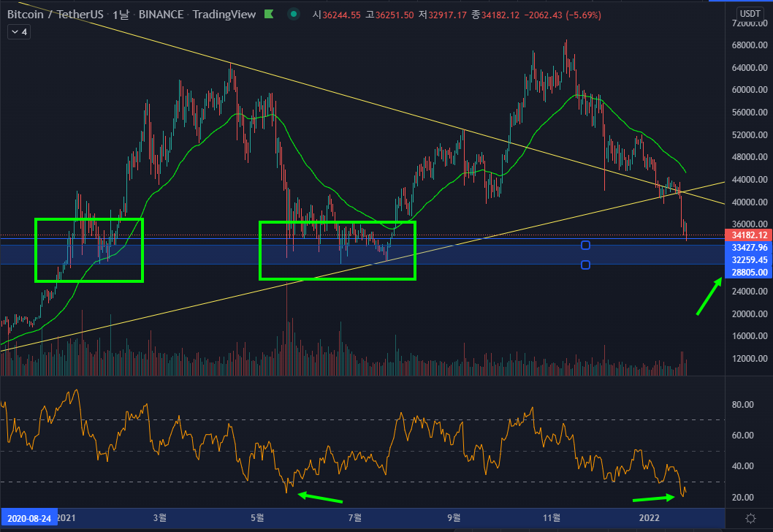
Task: Click the blue price label 32259.45
Action: coord(749,260)
